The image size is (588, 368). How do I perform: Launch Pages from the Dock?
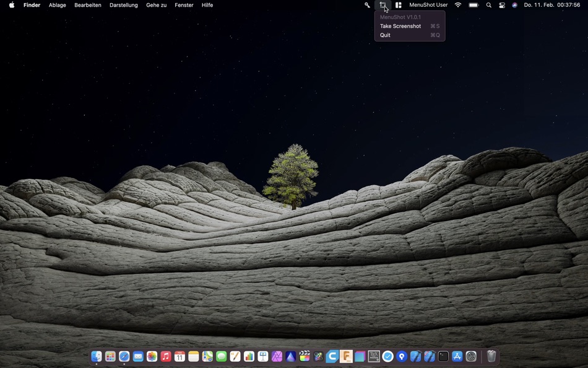pyautogui.click(x=235, y=356)
